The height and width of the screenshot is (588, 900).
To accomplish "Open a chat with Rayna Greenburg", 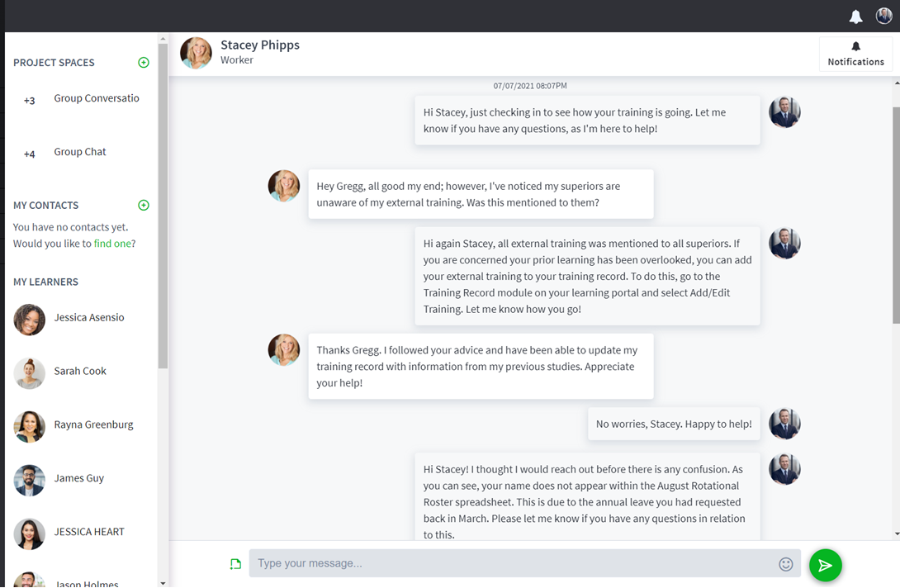I will point(93,424).
